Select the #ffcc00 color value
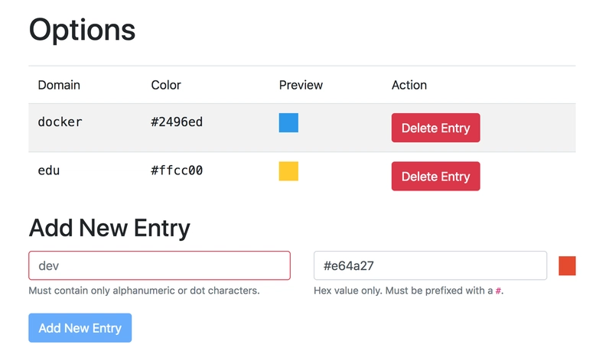The height and width of the screenshot is (364, 612). tap(177, 171)
